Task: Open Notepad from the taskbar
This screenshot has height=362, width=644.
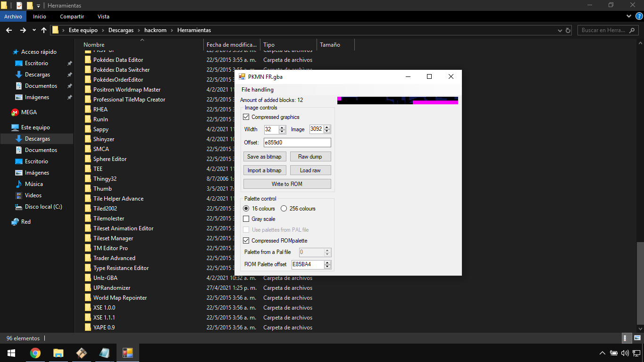Action: tap(104, 353)
